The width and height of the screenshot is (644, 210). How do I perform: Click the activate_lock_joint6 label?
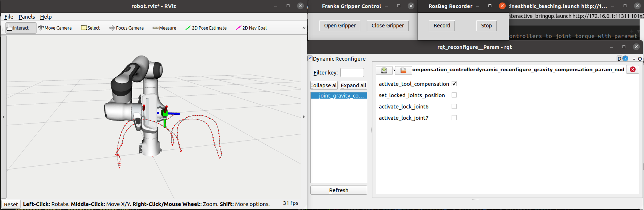404,107
